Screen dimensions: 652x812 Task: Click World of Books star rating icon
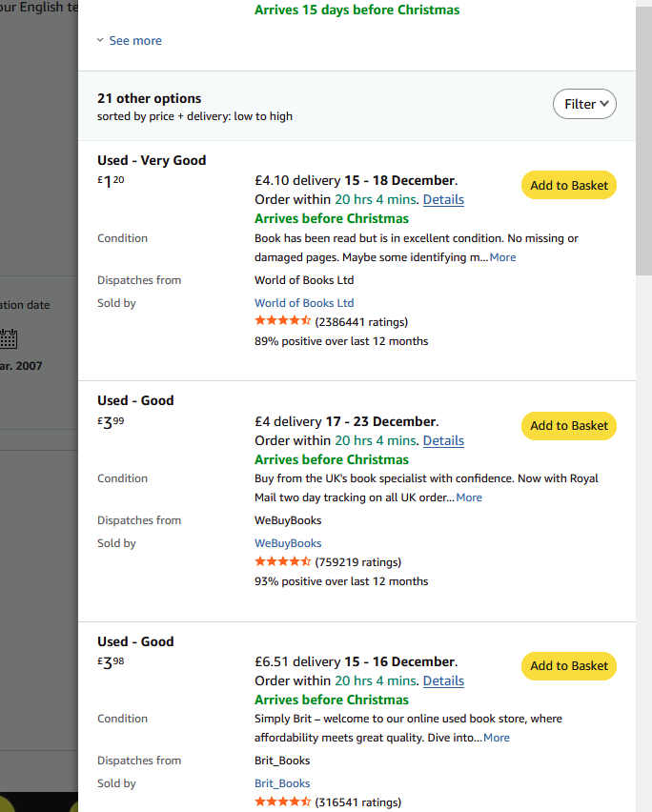coord(282,321)
